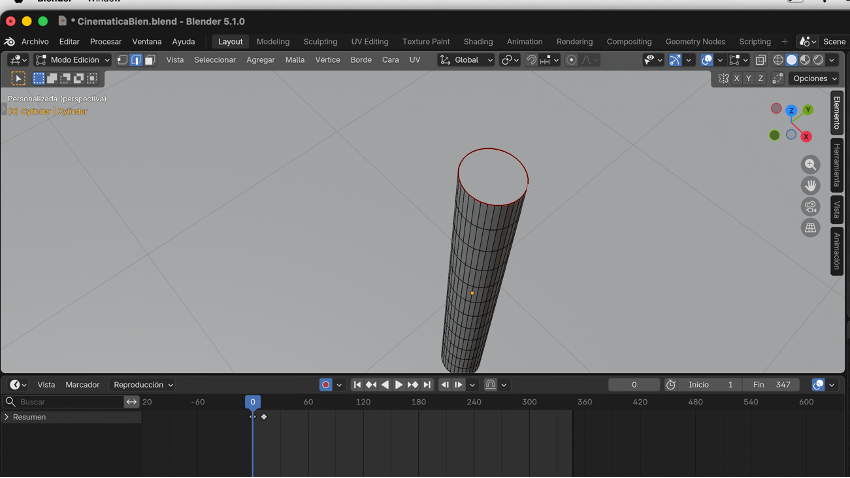Image resolution: width=850 pixels, height=478 pixels.
Task: Switch to face select mode
Action: click(149, 60)
